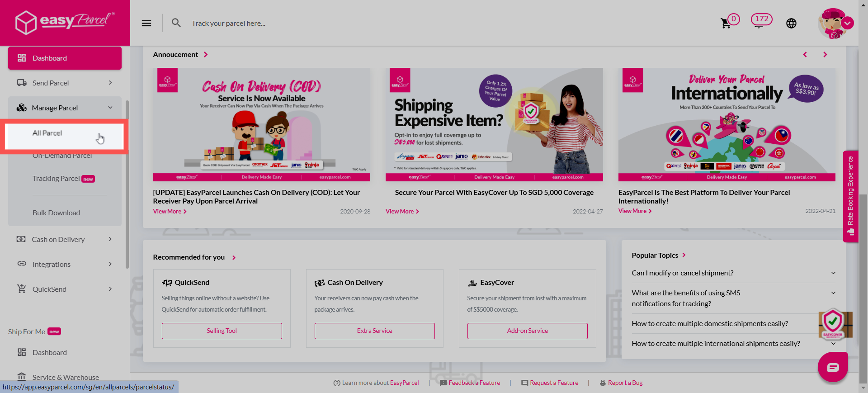This screenshot has height=393, width=868.
Task: Expand the Integrations menu
Action: pos(65,264)
